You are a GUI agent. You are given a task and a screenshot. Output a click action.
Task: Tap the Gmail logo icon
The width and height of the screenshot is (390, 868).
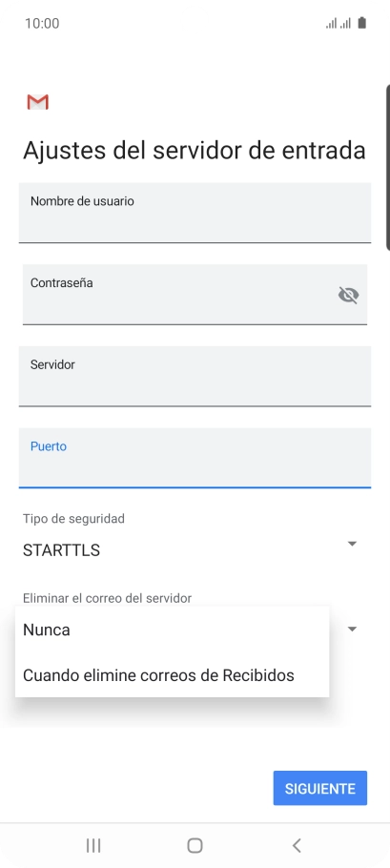pos(37,102)
